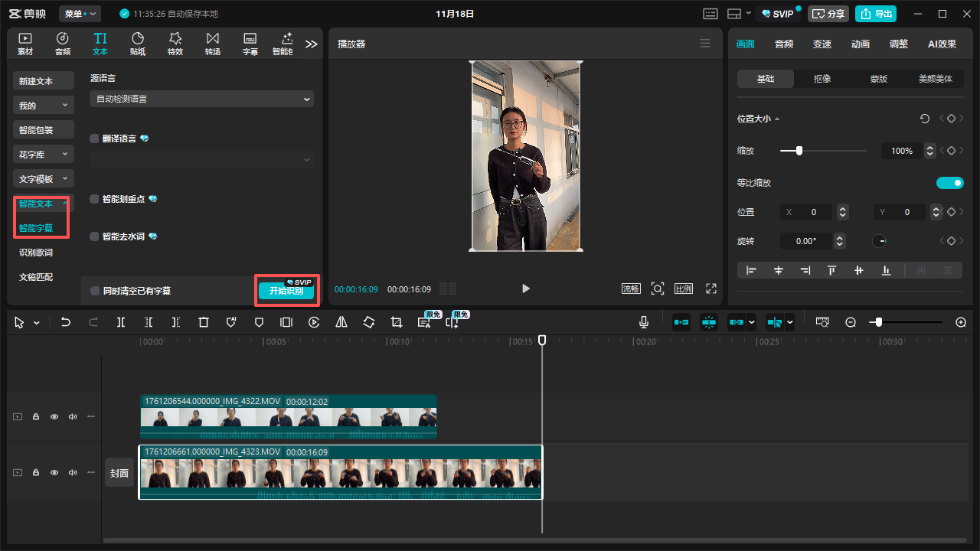Select the 抠像 sub-tab under 画面

(822, 79)
